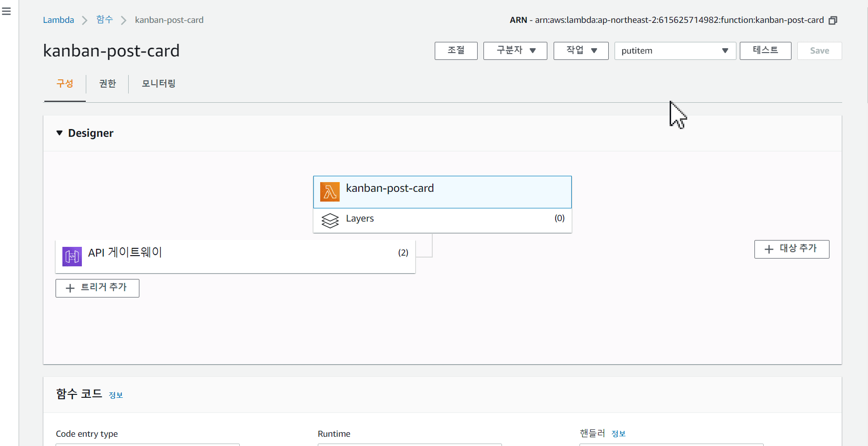Go to 함수 breadcrumb link
This screenshot has width=868, height=446.
[104, 19]
